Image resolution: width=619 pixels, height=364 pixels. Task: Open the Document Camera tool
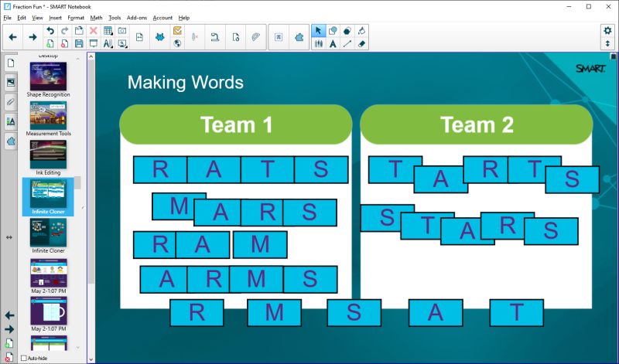click(215, 37)
